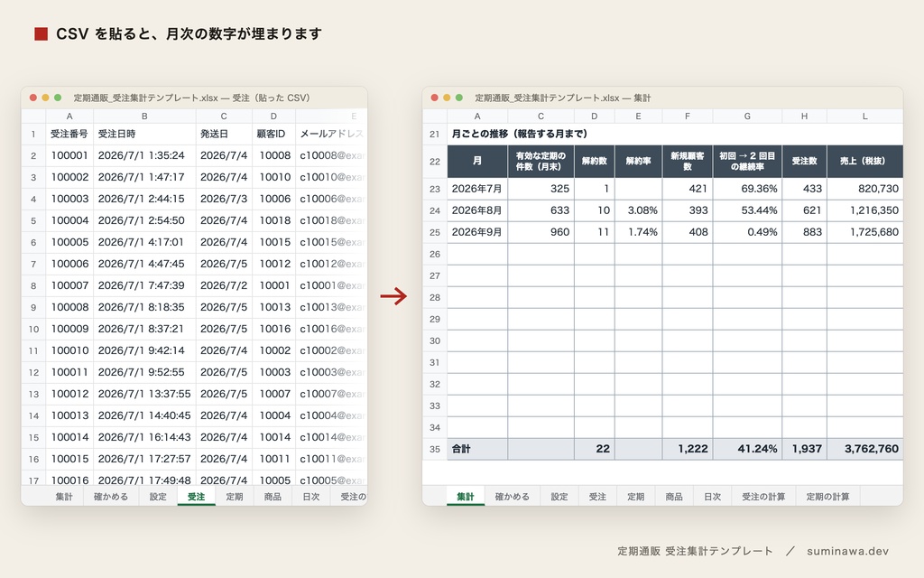
Task: Select shipping date 2026/7/2 cell
Action: (224, 285)
